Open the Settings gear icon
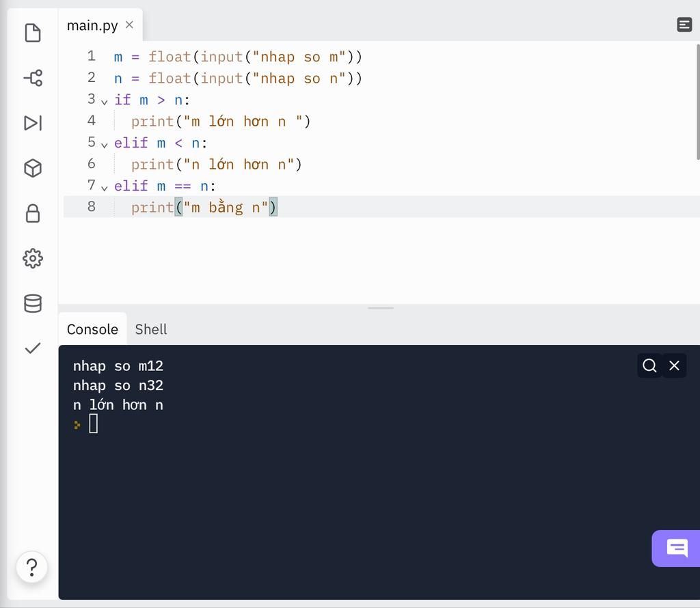 coord(33,258)
